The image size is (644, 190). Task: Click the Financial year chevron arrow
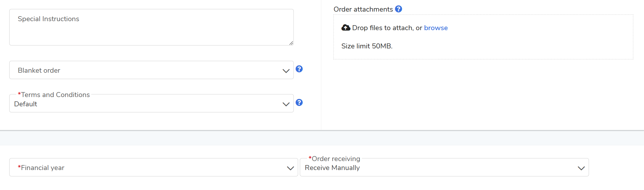point(290,168)
